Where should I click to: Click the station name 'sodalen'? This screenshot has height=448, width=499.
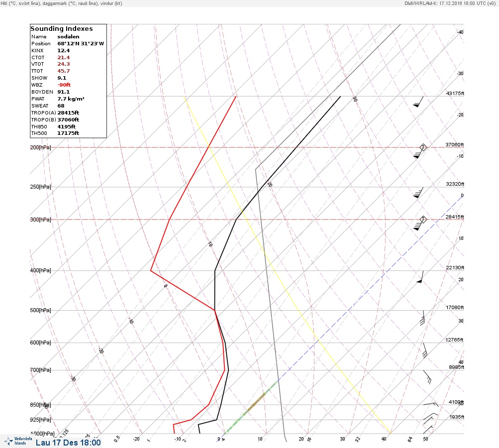pyautogui.click(x=69, y=37)
